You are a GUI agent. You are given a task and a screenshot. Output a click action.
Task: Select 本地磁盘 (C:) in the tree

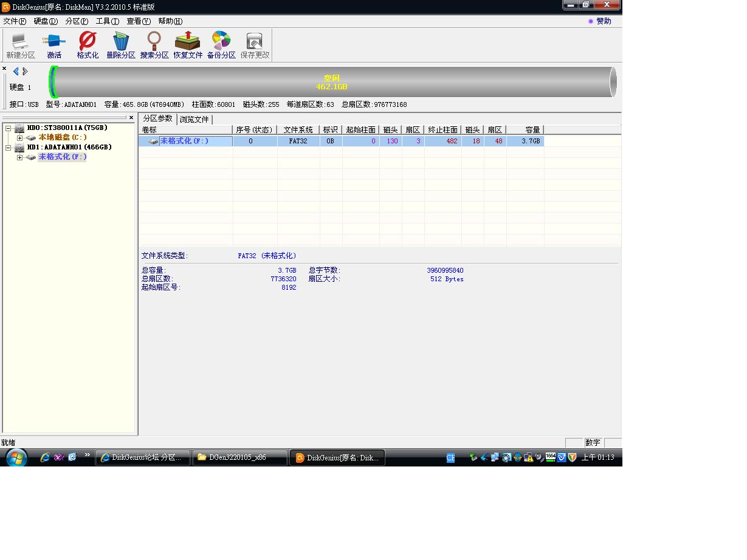63,138
